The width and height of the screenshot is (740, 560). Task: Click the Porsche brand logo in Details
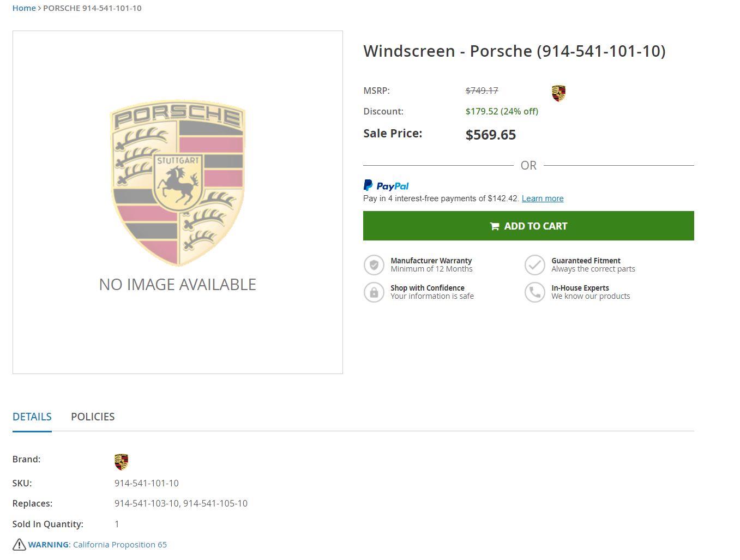point(121,462)
